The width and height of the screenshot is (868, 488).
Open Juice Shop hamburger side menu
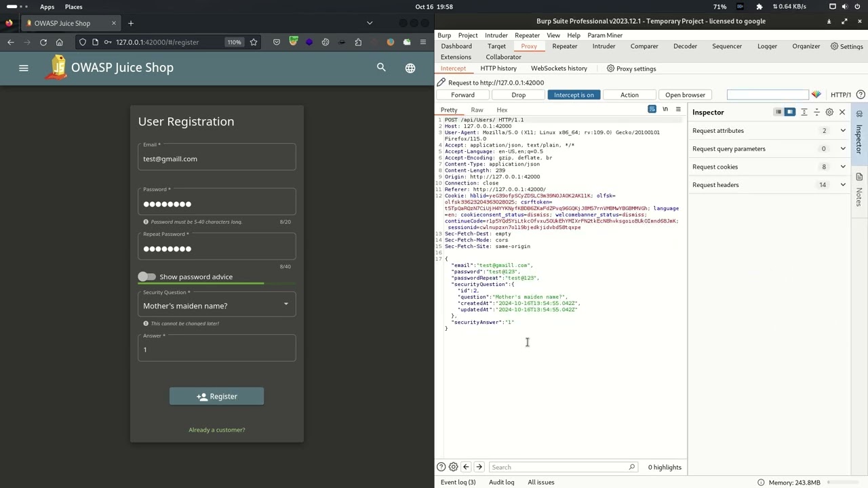click(24, 68)
